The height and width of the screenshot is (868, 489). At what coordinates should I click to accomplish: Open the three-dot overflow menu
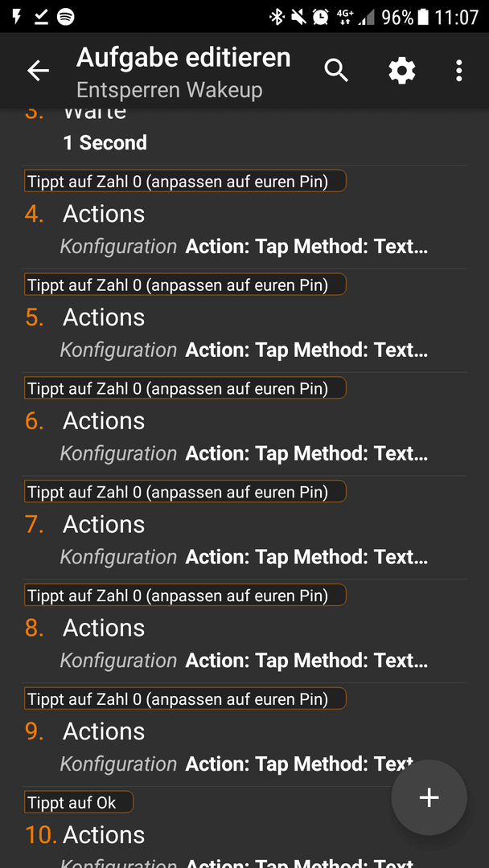click(x=458, y=71)
